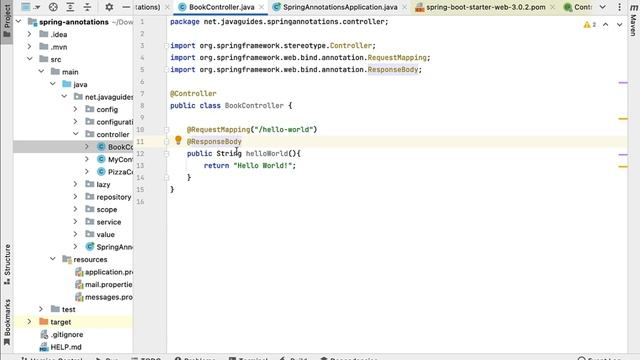
Task: Open mail.properties file
Action: coord(104,284)
